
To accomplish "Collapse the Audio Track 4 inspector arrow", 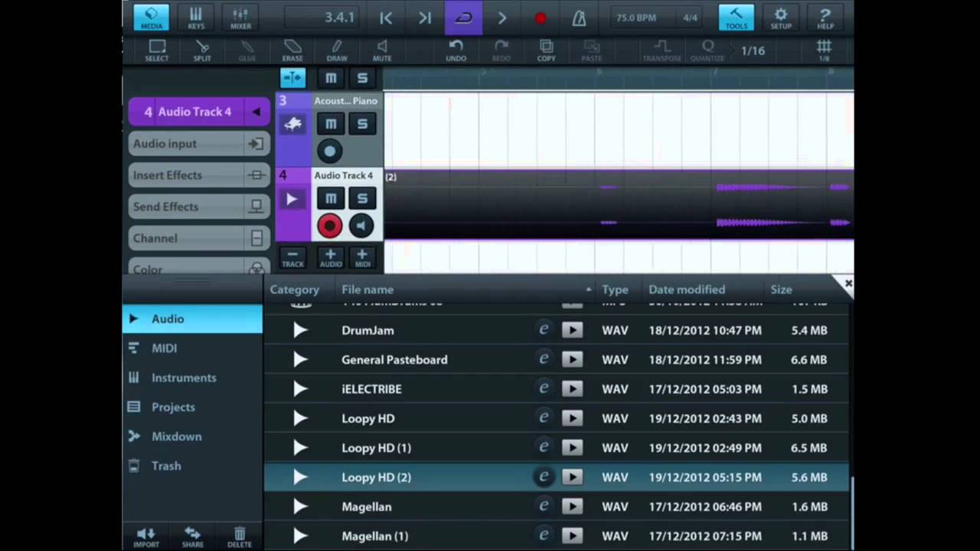I will [x=256, y=112].
